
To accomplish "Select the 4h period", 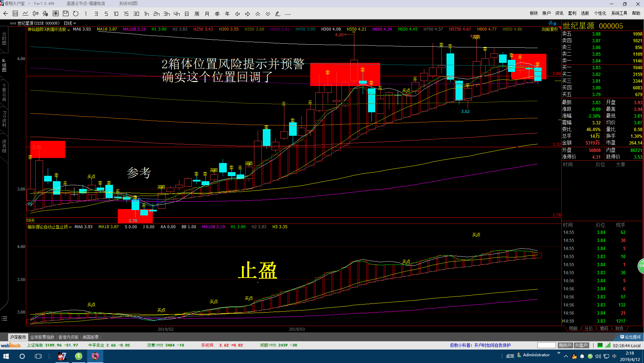I will [177, 14].
